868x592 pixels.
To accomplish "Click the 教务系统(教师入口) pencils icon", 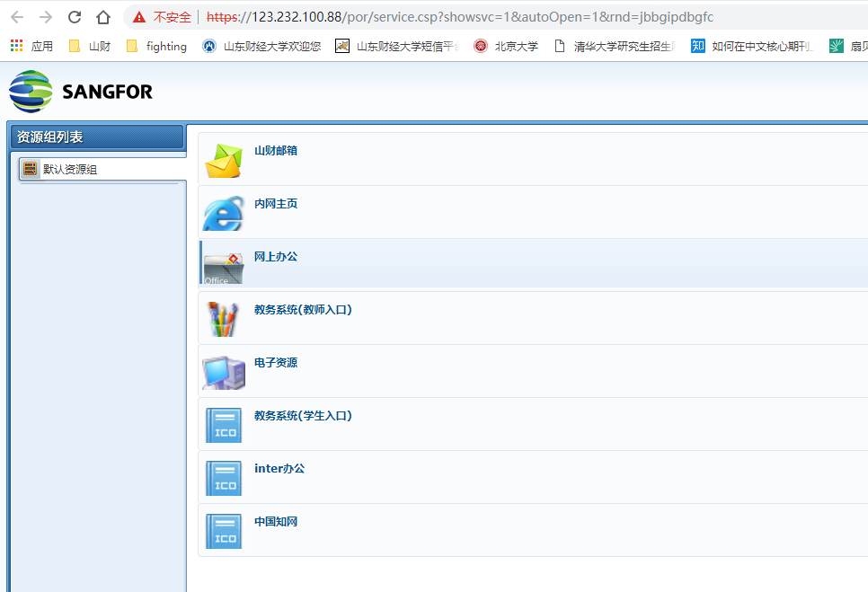I will click(x=223, y=320).
